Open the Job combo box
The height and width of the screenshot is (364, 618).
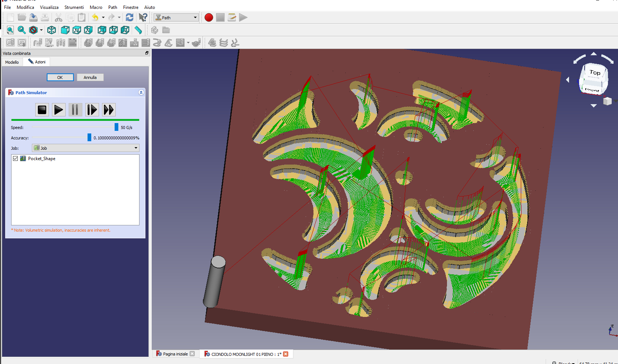86,148
